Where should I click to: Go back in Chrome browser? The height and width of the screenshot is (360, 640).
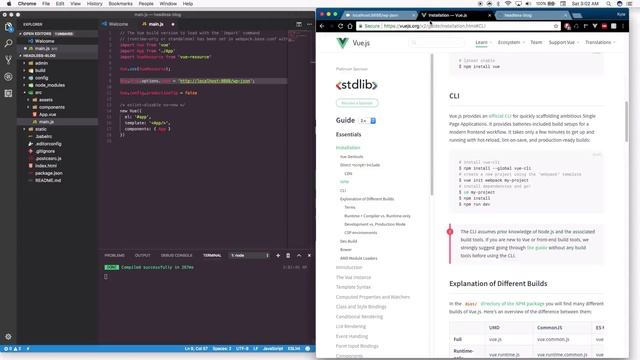click(x=322, y=26)
